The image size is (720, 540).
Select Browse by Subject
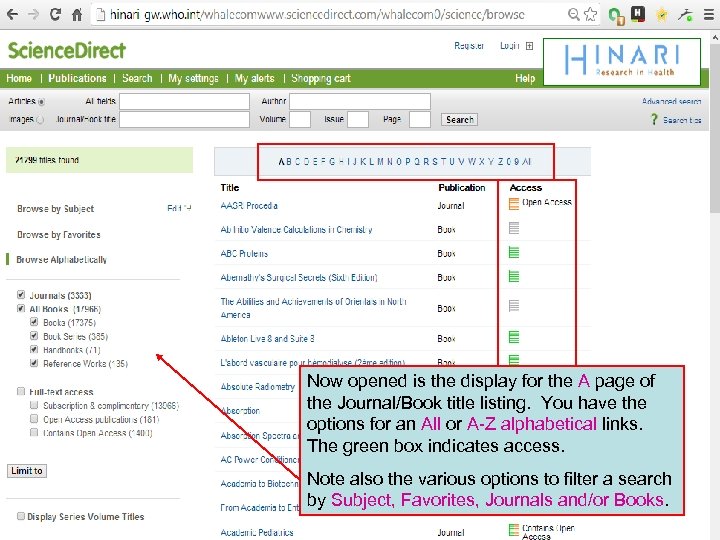[x=56, y=209]
